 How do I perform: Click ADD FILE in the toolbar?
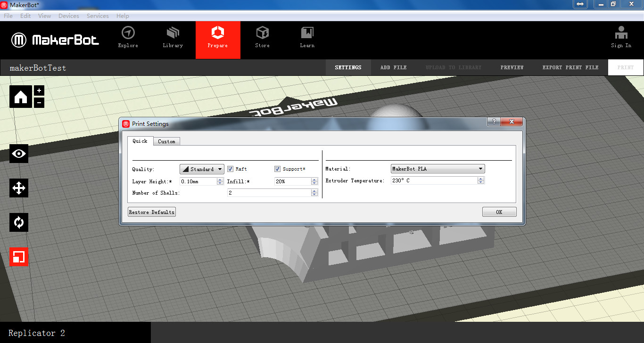pyautogui.click(x=394, y=67)
